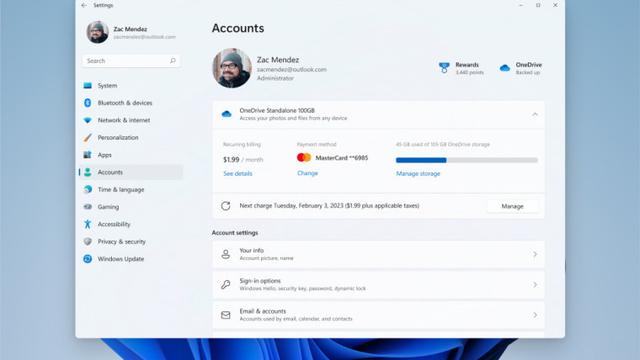Click the Email & accounts envelope icon
This screenshot has height=360, width=640.
click(x=226, y=315)
